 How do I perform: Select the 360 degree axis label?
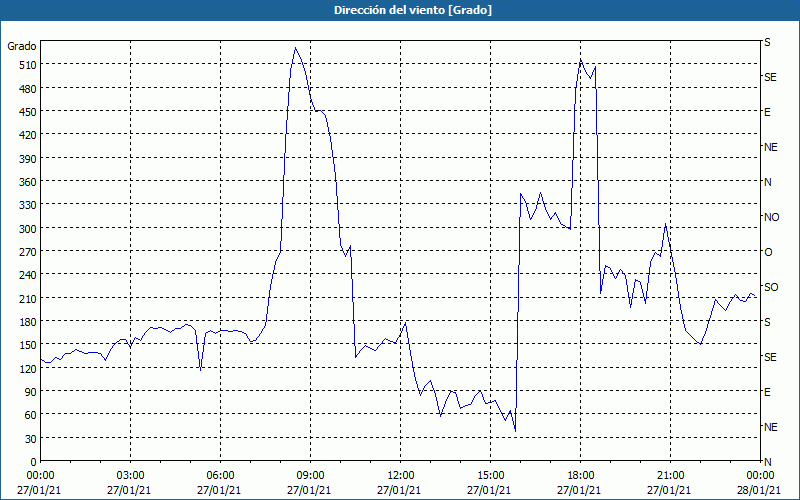tap(28, 182)
